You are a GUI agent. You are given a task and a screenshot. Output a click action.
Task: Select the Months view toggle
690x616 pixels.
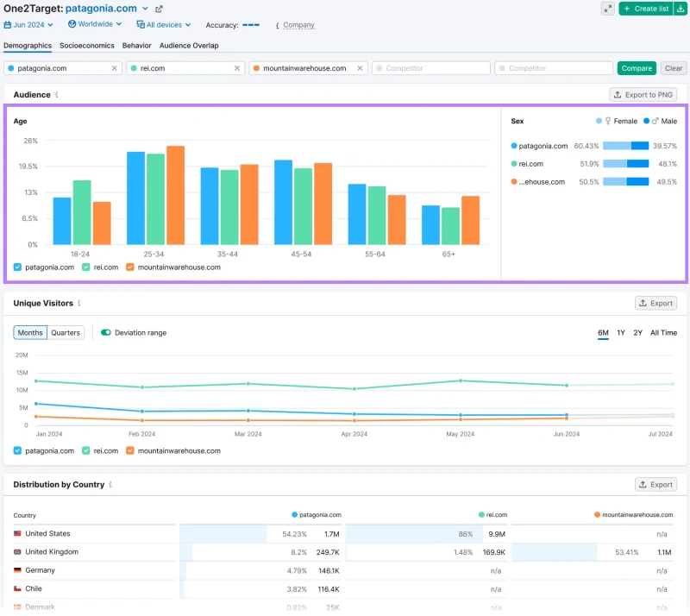tap(30, 333)
